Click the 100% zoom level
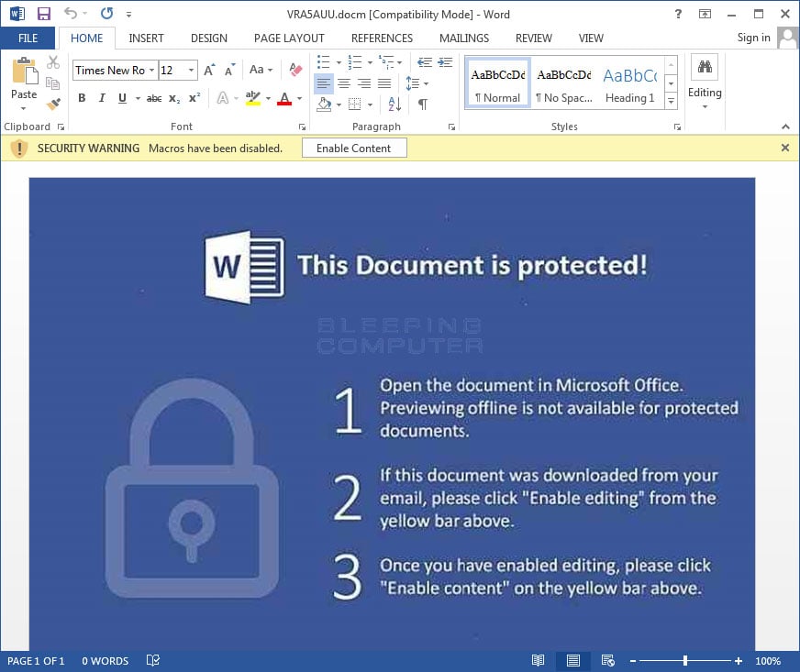Viewport: 800px width, 672px height. coord(767,661)
